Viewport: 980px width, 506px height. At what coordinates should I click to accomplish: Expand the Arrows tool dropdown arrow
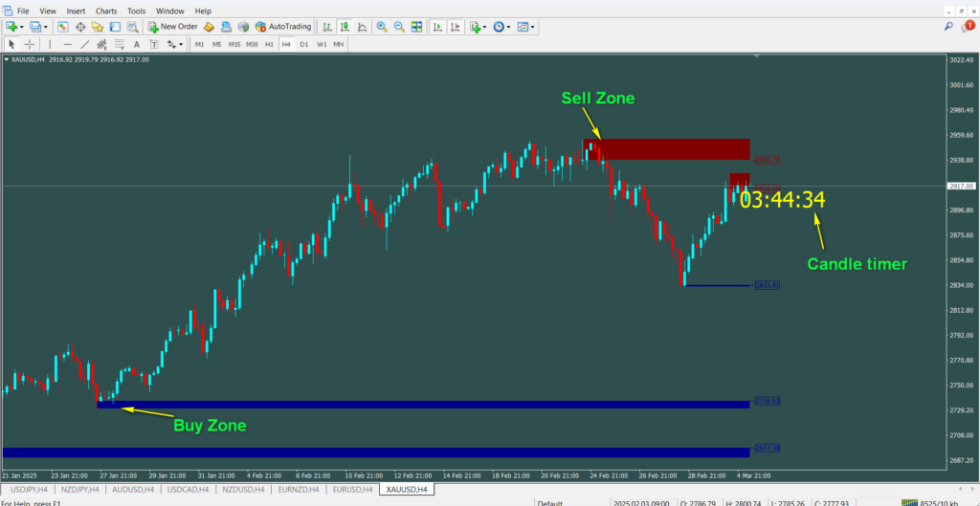coord(181,44)
